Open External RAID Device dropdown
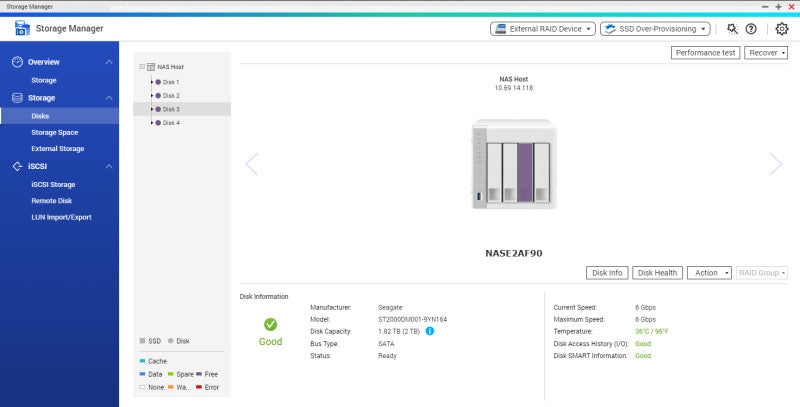This screenshot has width=800, height=407. [542, 29]
